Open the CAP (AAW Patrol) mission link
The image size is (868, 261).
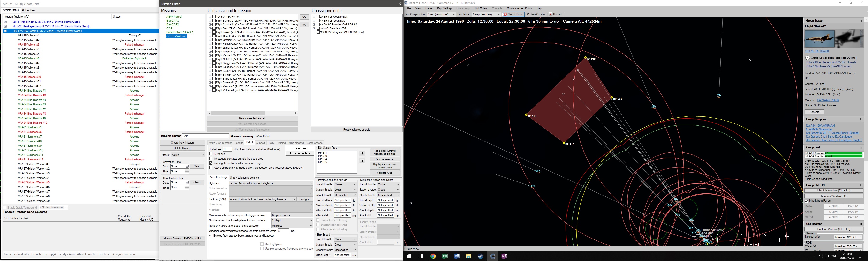point(828,100)
